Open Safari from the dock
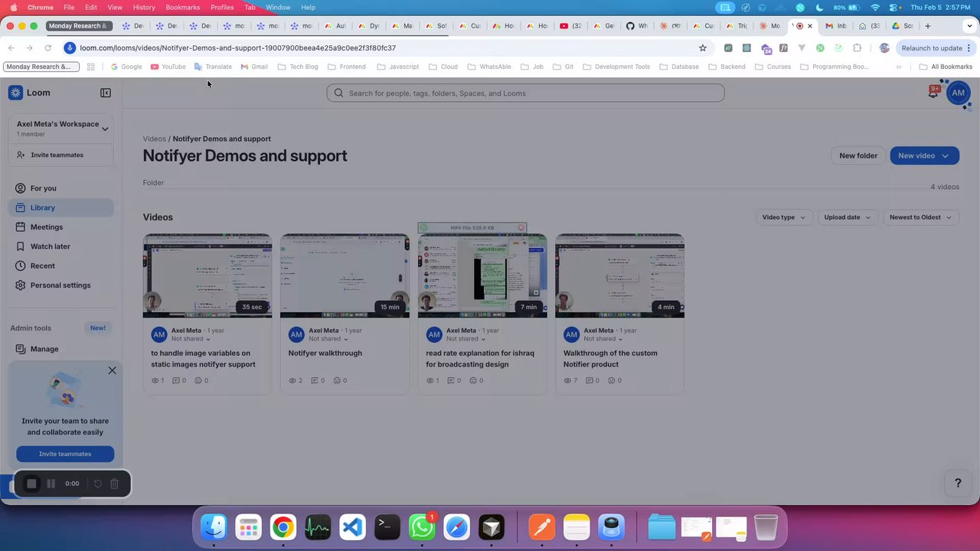Viewport: 980px width, 551px height. (x=456, y=527)
